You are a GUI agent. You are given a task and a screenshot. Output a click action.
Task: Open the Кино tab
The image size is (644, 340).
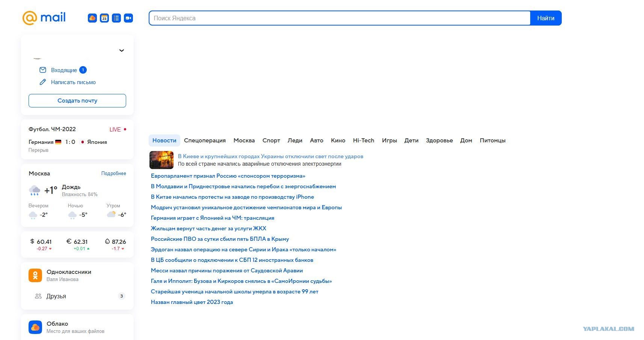(338, 141)
